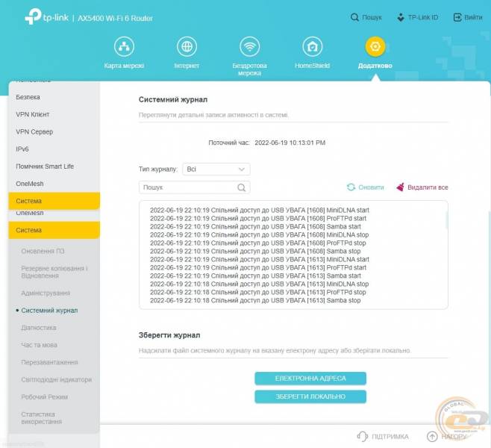
Task: Click the ПІДТРИМКА footer link
Action: coord(390,436)
